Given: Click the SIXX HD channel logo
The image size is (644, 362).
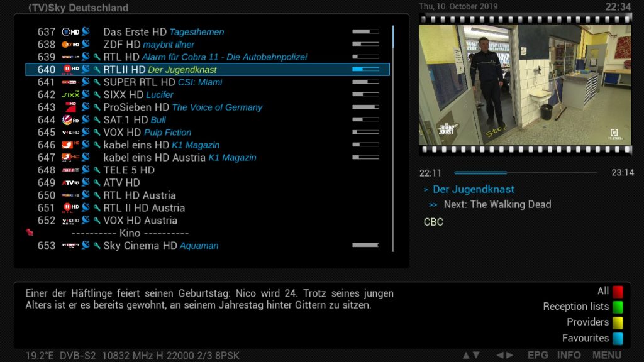Looking at the screenshot, I should coord(70,95).
